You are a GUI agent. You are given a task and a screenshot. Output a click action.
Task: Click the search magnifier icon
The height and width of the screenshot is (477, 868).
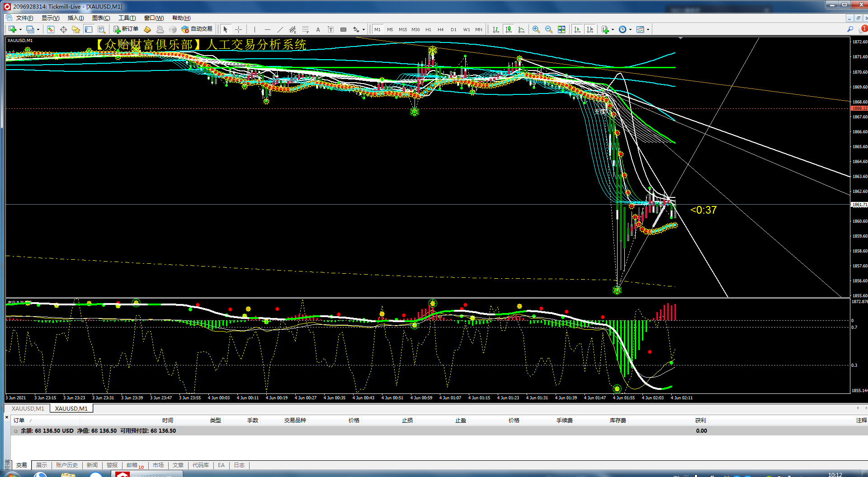[850, 29]
